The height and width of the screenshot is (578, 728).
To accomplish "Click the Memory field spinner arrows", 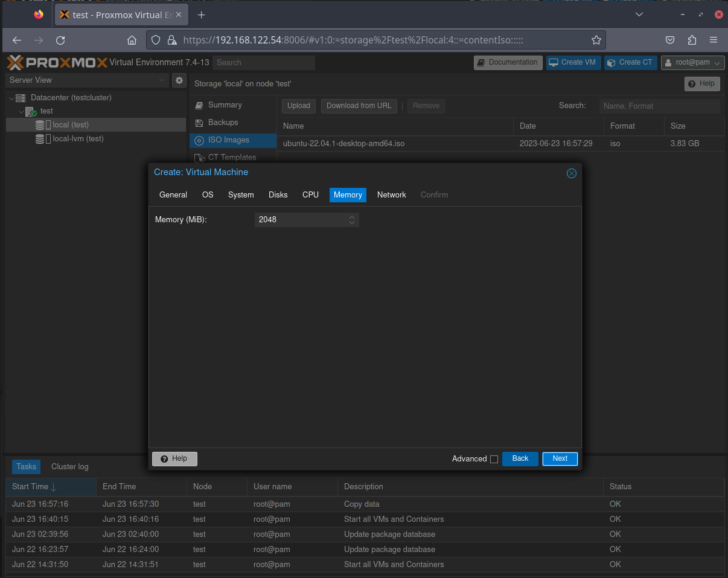I will click(352, 220).
